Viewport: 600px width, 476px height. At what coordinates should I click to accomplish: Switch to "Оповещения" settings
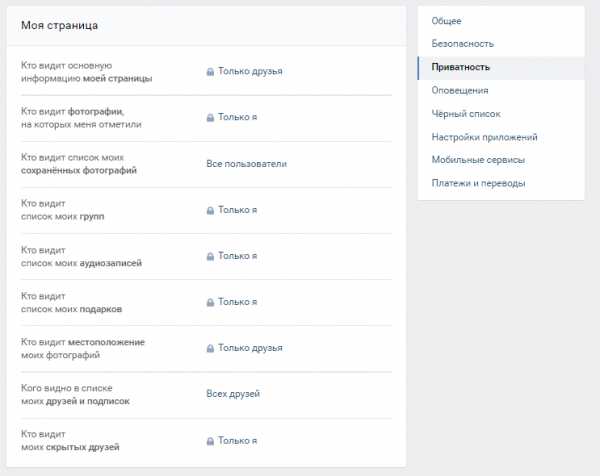[x=460, y=90]
